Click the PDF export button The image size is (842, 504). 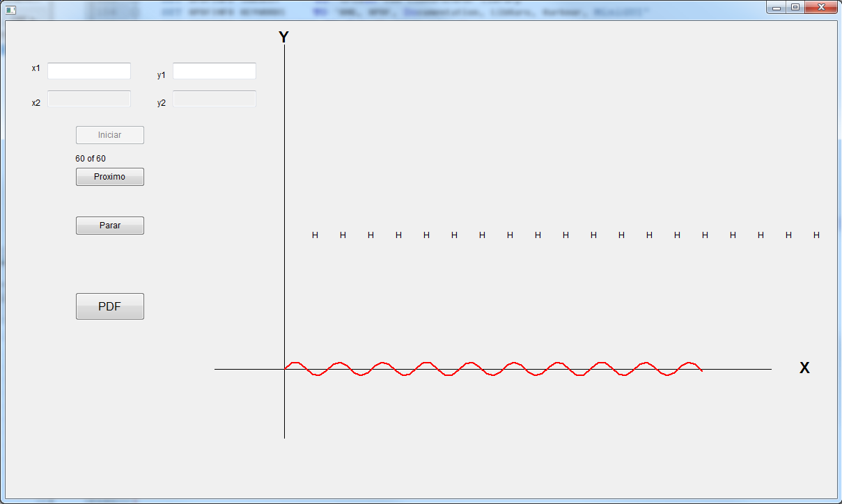[x=109, y=306]
